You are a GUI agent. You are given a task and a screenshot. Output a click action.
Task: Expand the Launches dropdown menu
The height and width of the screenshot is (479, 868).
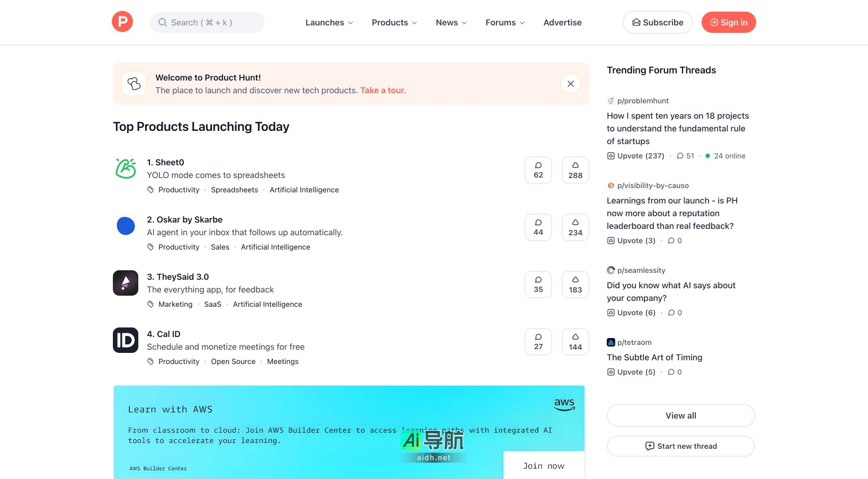tap(329, 22)
